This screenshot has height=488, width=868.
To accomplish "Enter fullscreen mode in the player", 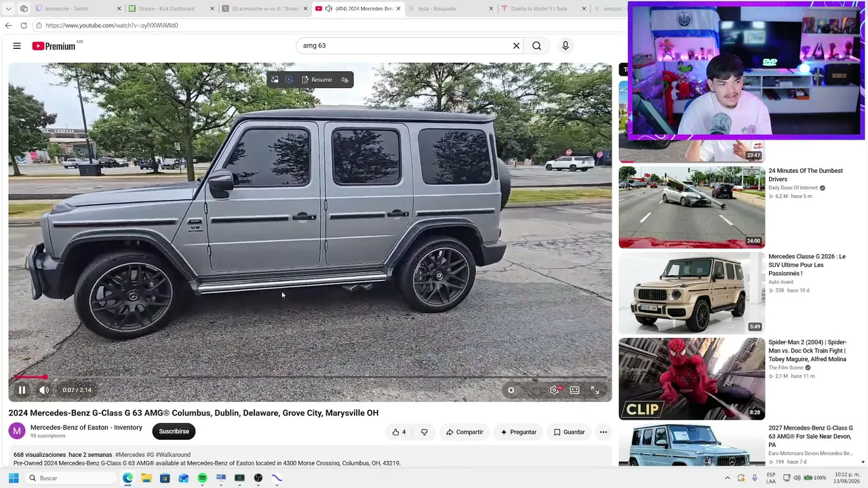I will pyautogui.click(x=595, y=390).
